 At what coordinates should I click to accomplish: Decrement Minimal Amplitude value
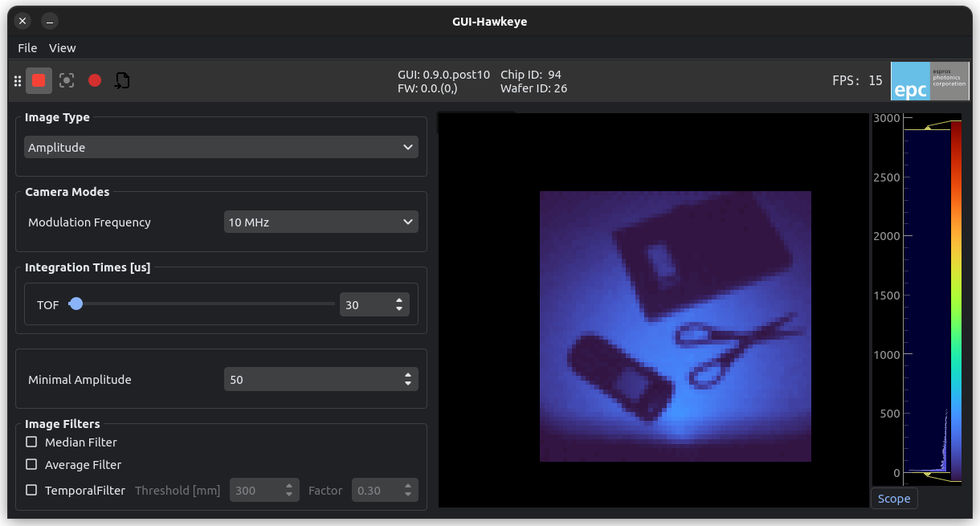408,384
